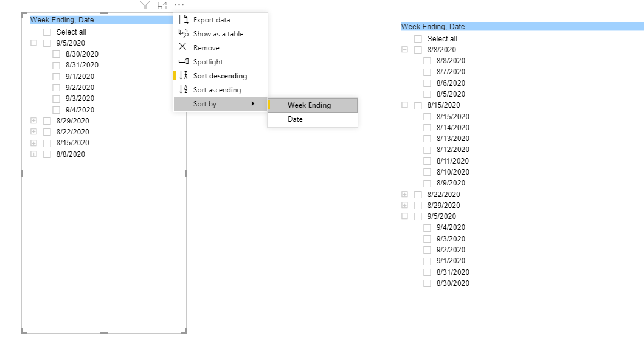Click bottom-edge middle handle of left slicer

104,333
